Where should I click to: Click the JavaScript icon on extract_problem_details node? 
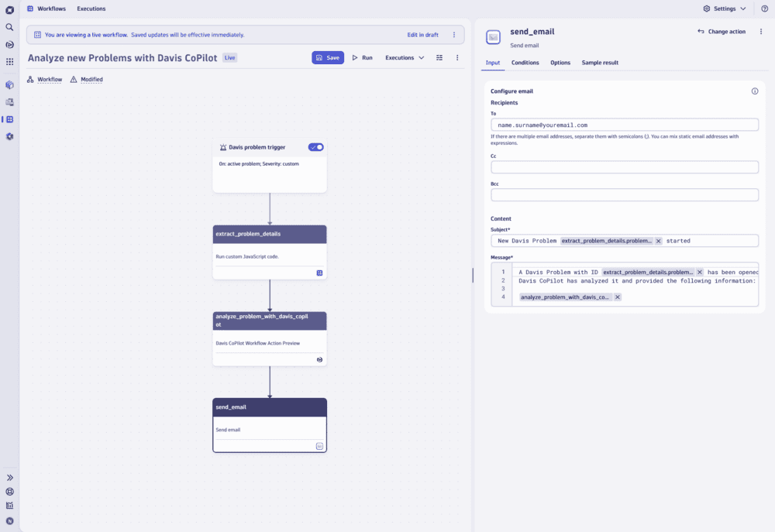pos(319,273)
